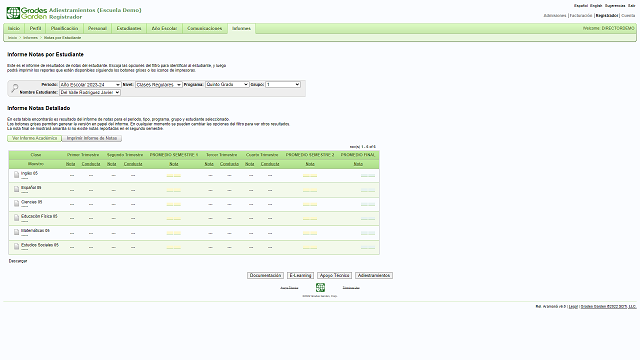This screenshot has height=360, width=640.
Task: Switch language to English
Action: pyautogui.click(x=596, y=6)
